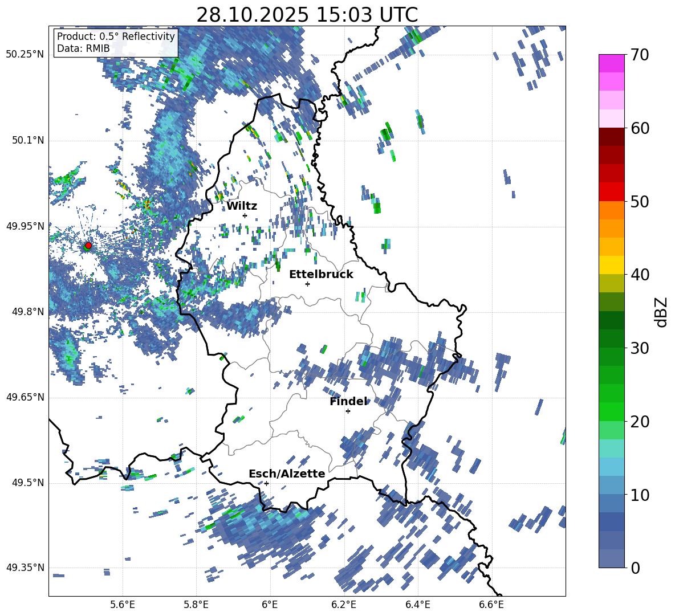
Task: Click the 5.8°E longitude label
Action: point(196,605)
